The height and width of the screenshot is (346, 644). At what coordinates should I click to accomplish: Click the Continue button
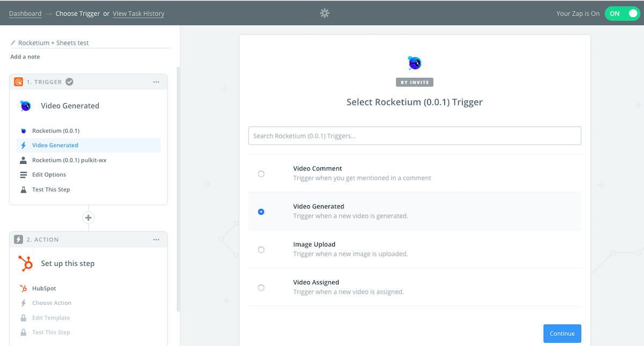pos(562,334)
